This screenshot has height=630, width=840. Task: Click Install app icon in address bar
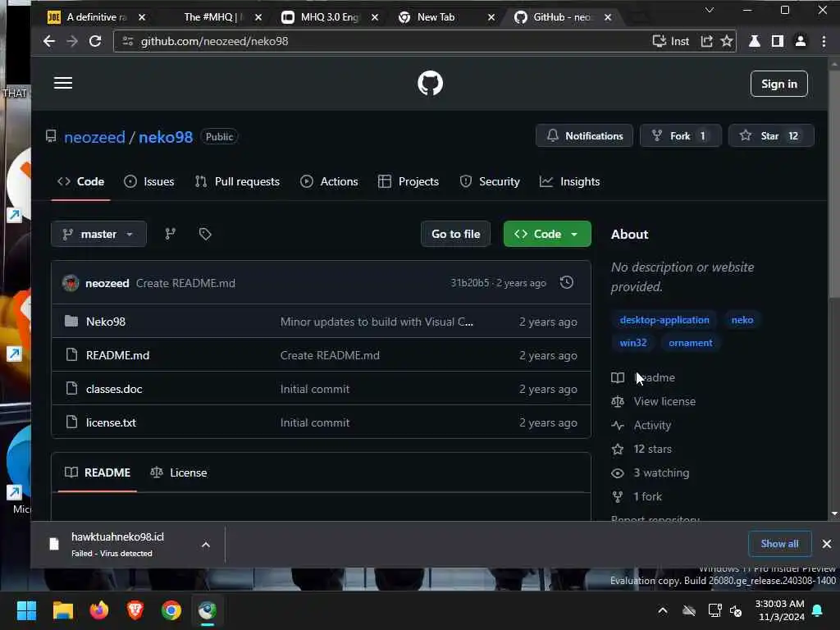pyautogui.click(x=671, y=41)
